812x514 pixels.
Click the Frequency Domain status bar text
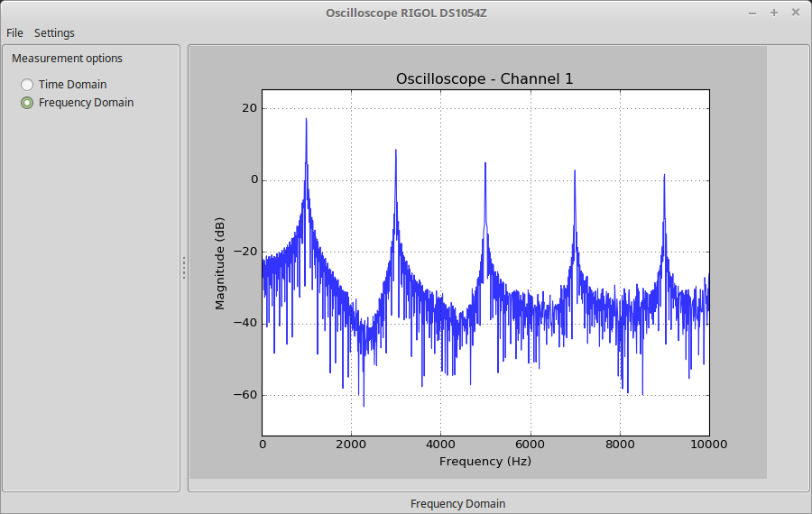pos(457,504)
